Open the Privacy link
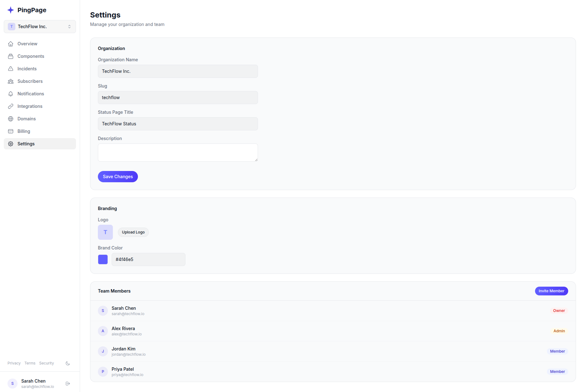The height and width of the screenshot is (392, 586). [x=14, y=363]
